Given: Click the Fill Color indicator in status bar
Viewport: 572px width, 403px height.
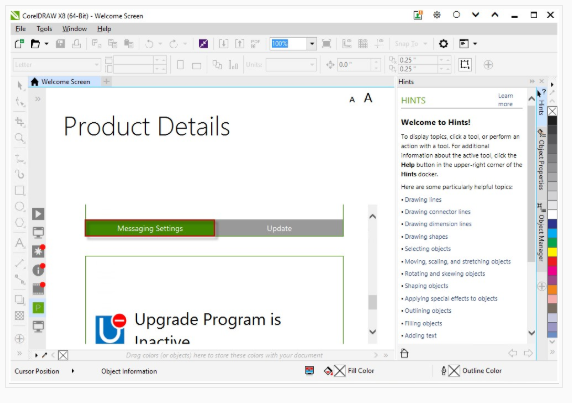Looking at the screenshot, I should [x=349, y=371].
